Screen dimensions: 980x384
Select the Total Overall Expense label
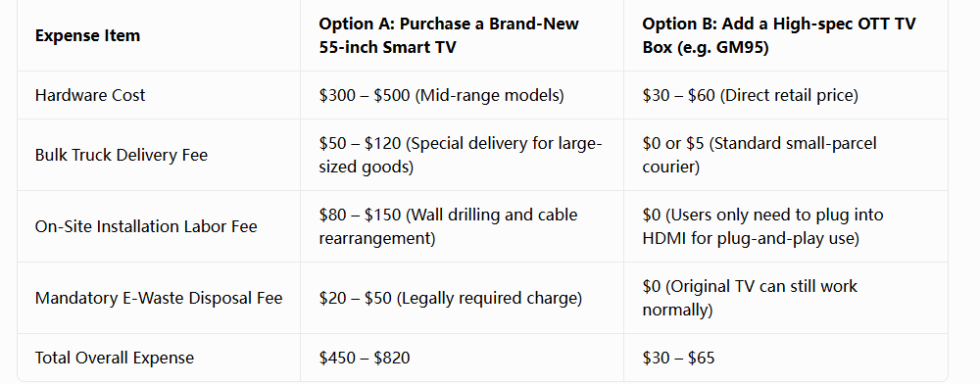(115, 358)
